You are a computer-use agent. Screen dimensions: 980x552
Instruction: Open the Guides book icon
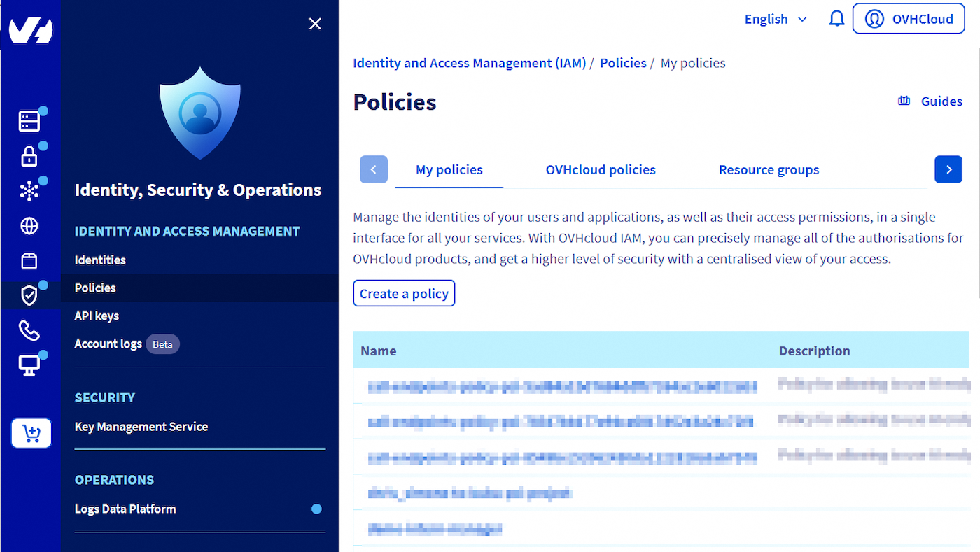[x=904, y=101]
